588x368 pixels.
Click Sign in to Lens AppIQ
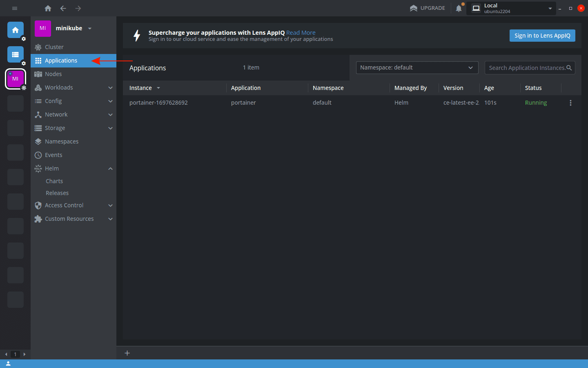click(x=542, y=36)
